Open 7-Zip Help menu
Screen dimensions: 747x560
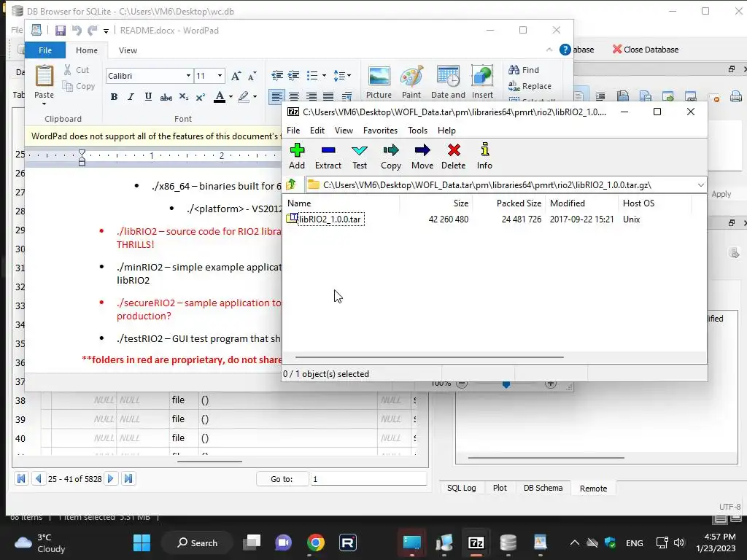tap(447, 131)
